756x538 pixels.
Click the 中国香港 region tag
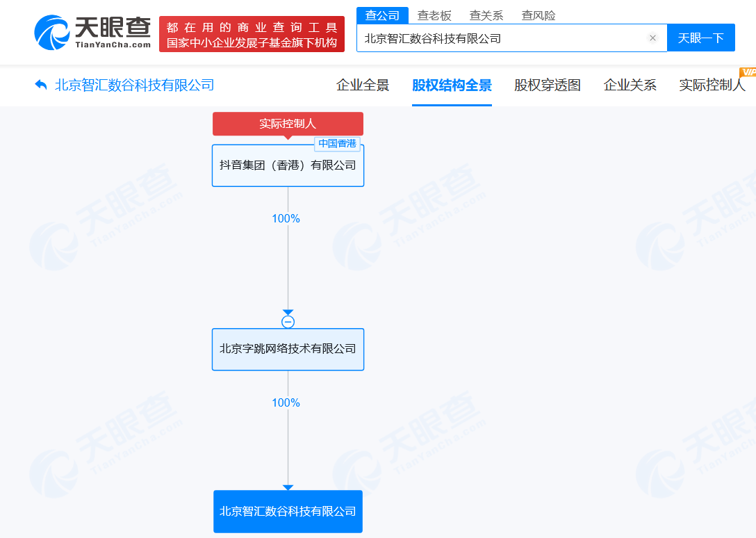click(x=337, y=144)
